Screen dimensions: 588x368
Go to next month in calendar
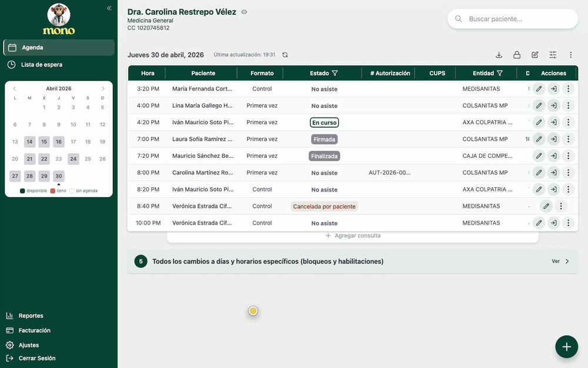[x=103, y=89]
